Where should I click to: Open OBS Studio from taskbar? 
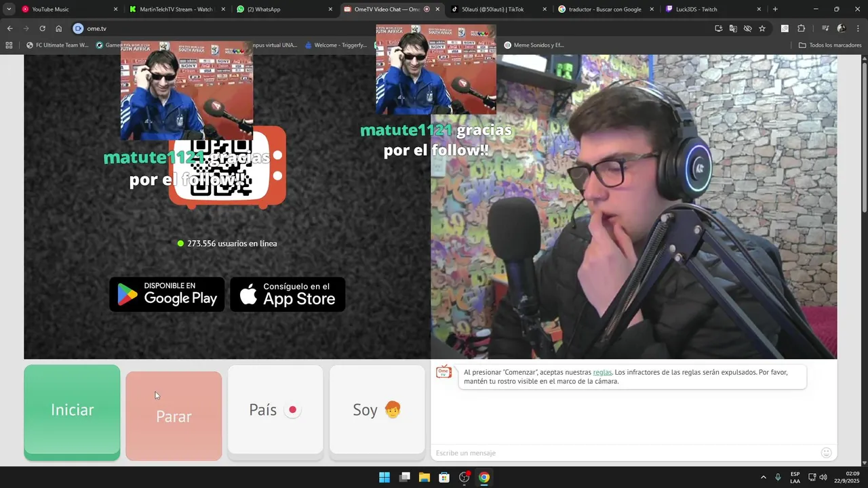(465, 477)
